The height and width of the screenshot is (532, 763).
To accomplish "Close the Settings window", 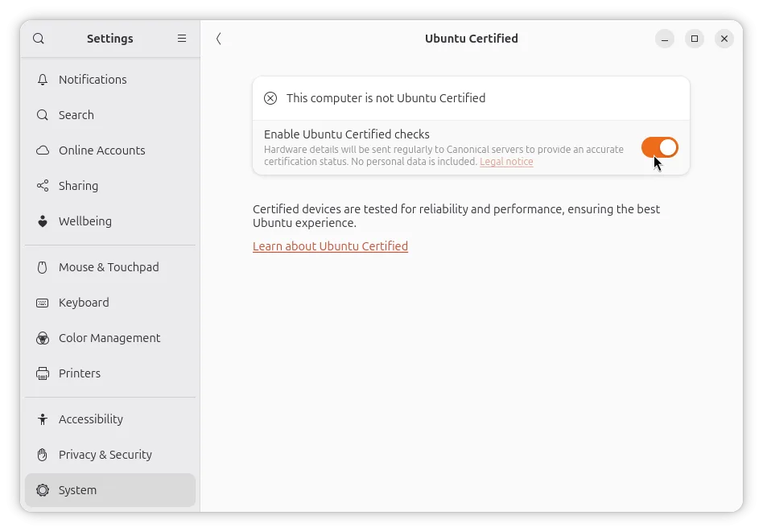I will coord(724,39).
